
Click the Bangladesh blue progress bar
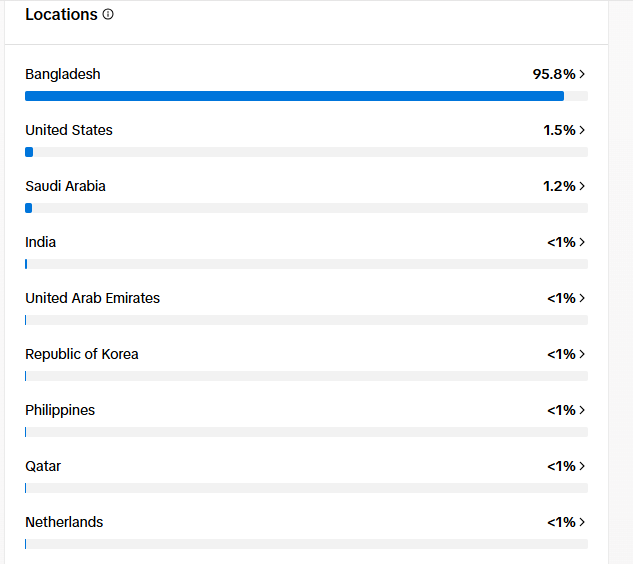pyautogui.click(x=294, y=96)
